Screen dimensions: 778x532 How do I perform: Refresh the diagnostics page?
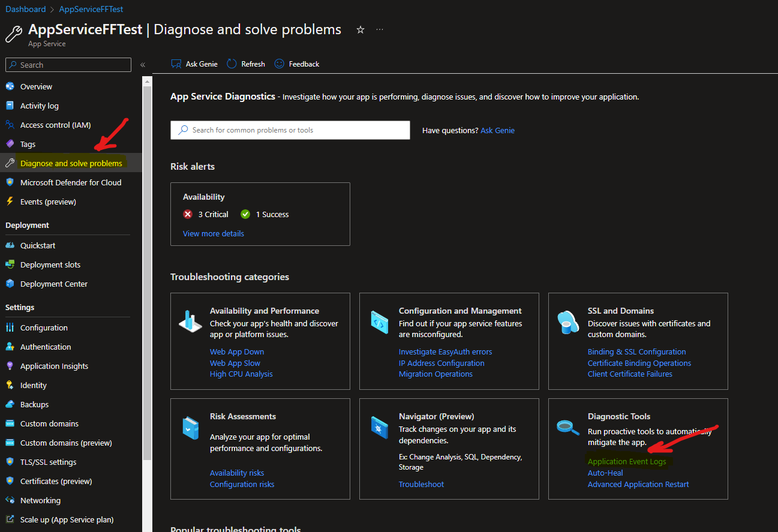coord(246,64)
